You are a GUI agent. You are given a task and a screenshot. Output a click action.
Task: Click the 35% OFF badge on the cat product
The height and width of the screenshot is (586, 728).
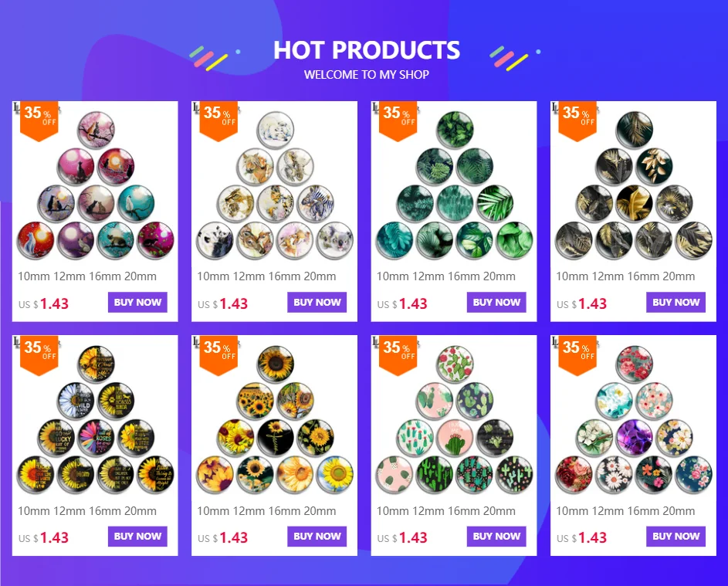[39, 120]
